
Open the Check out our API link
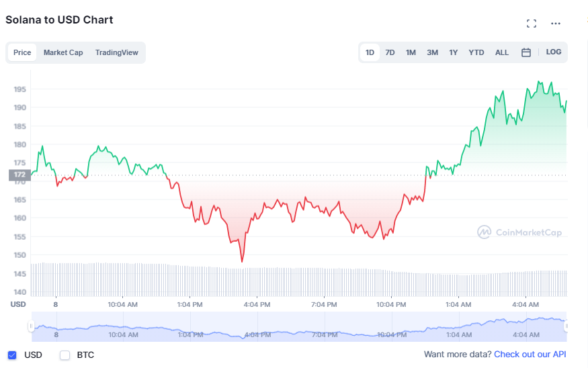point(531,354)
